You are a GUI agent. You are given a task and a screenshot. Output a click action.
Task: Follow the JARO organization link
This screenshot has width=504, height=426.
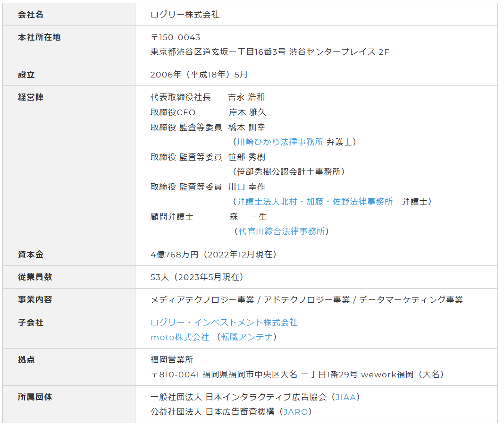click(x=295, y=412)
